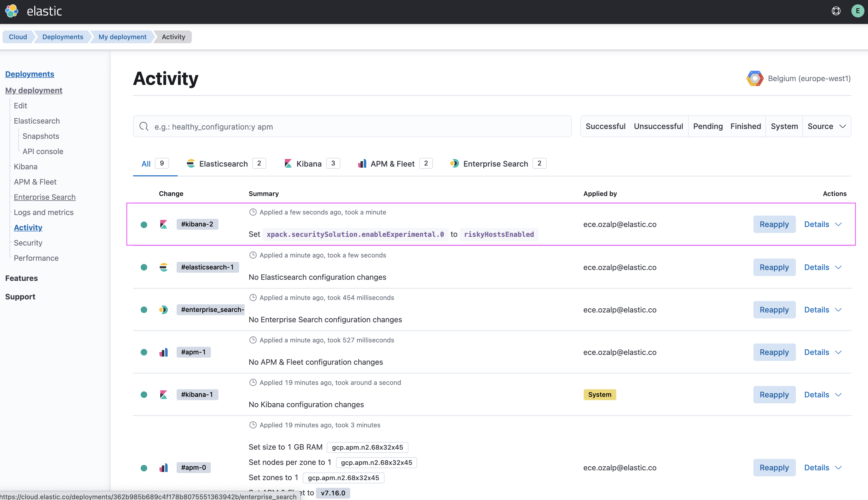Image resolution: width=868 pixels, height=500 pixels.
Task: Reapply the #apm-0 change
Action: 774,468
